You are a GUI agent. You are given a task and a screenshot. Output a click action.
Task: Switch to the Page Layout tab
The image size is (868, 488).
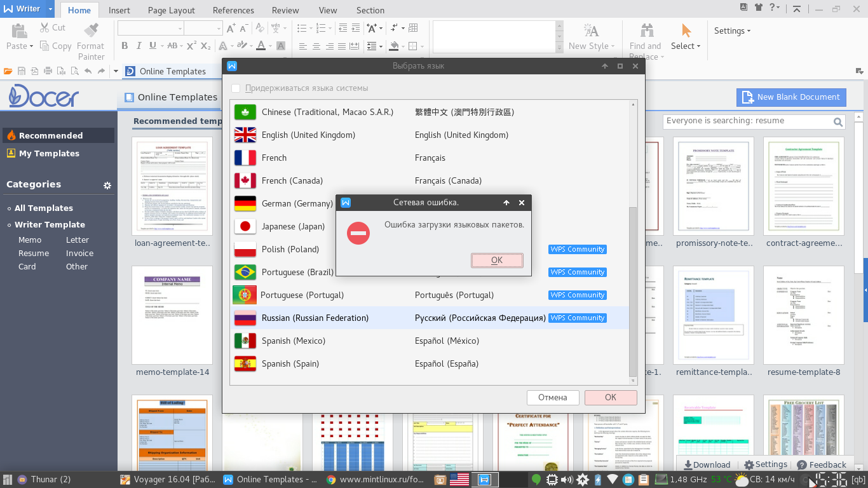pyautogui.click(x=172, y=10)
